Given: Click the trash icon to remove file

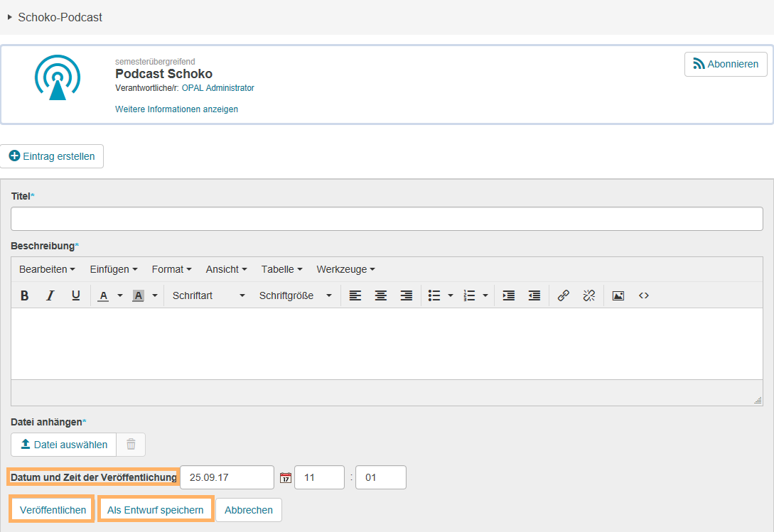Looking at the screenshot, I should tap(131, 445).
